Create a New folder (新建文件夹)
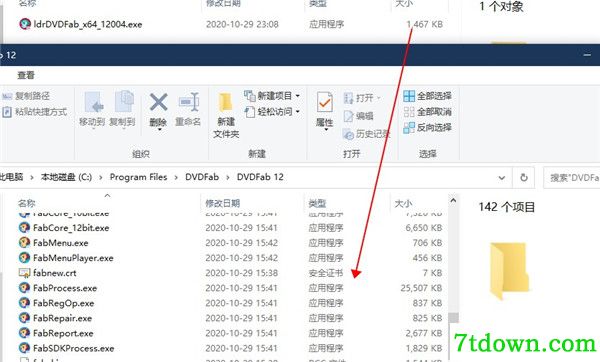 pyautogui.click(x=226, y=115)
